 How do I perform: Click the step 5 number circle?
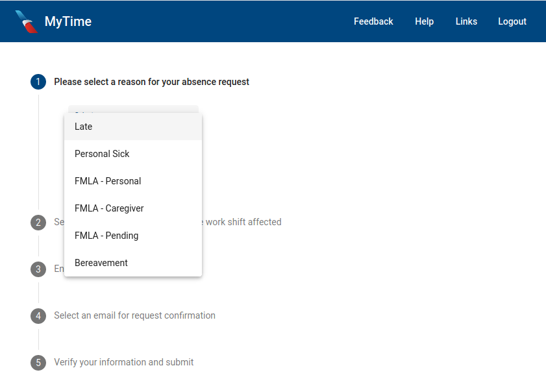tap(38, 363)
